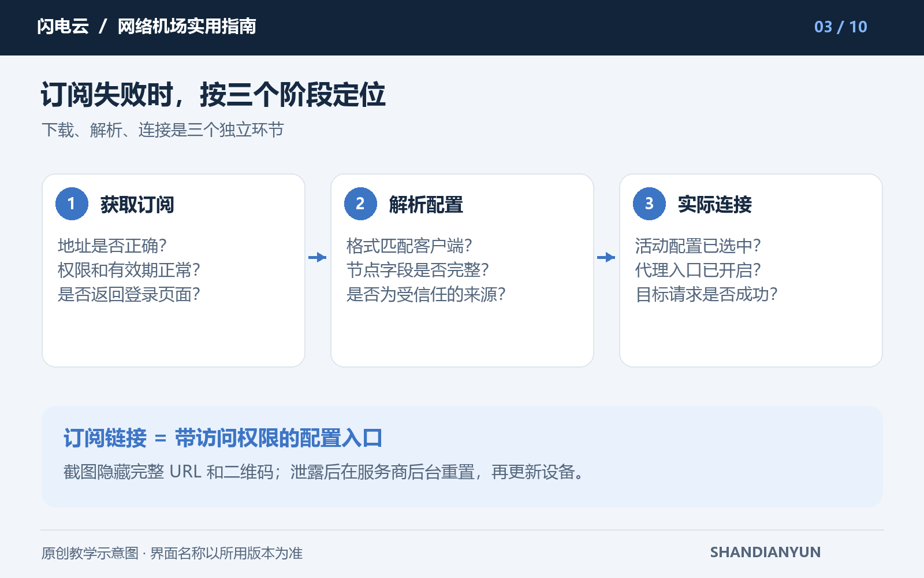Click the note starting with 截图隐藏完整 URL
The width and height of the screenshot is (924, 578).
pos(325,472)
